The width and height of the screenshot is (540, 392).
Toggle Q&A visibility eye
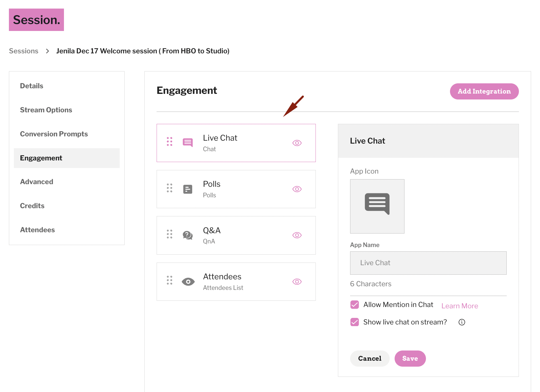(297, 235)
